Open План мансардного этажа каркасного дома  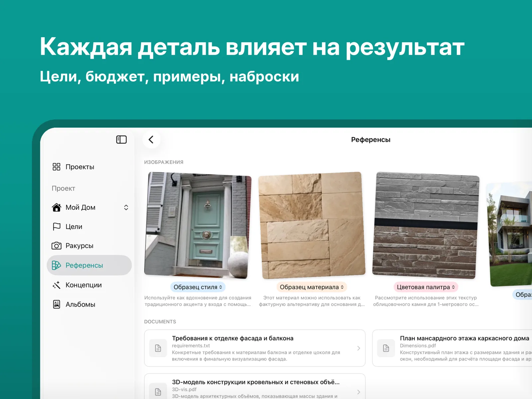tap(452, 348)
